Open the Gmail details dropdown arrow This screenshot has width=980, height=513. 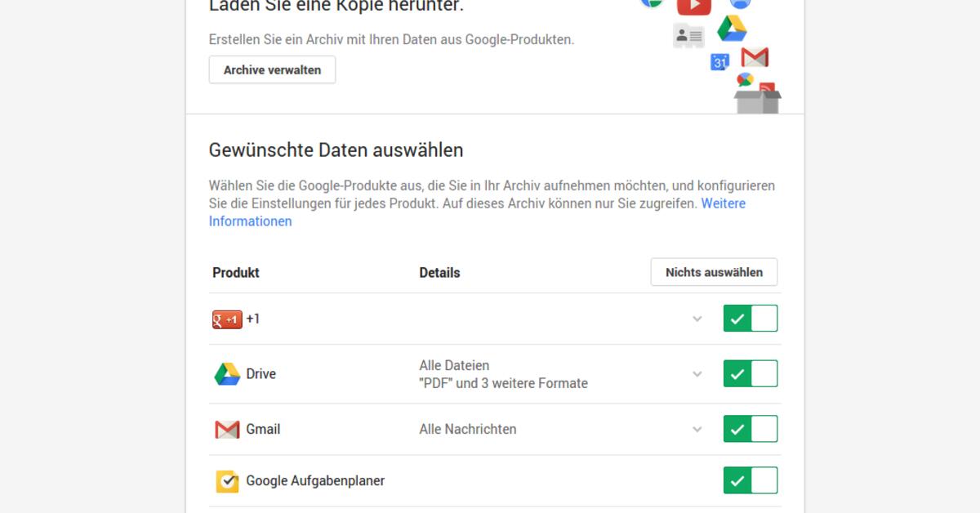point(697,429)
